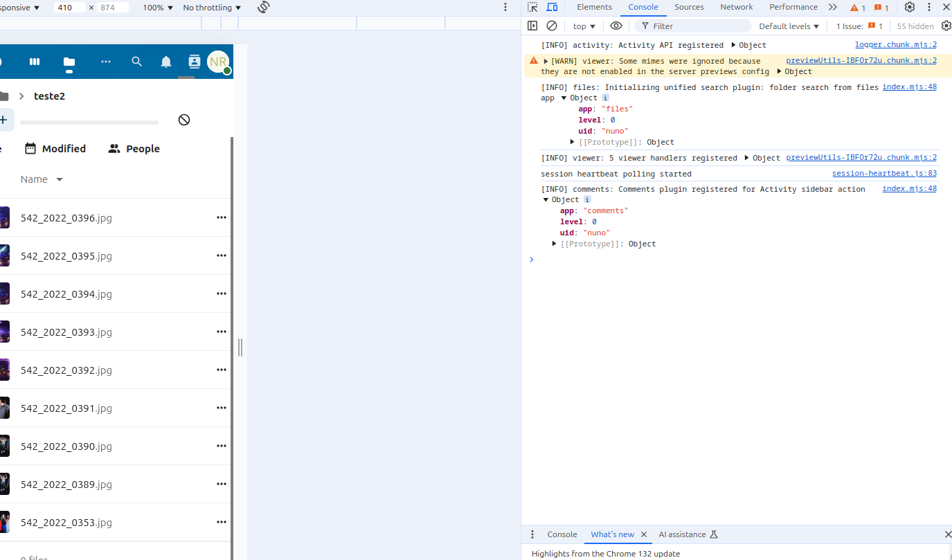
Task: Click the rotate viewport icon
Action: (x=263, y=7)
